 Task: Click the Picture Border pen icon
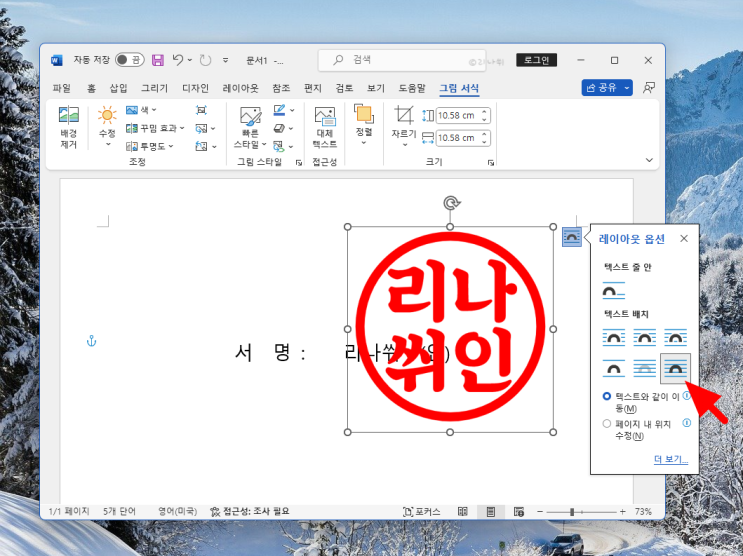(280, 110)
